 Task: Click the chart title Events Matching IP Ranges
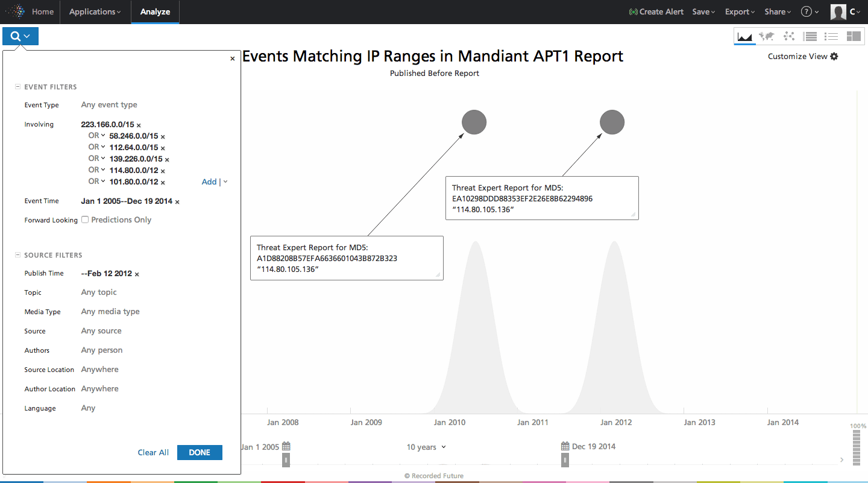point(433,56)
